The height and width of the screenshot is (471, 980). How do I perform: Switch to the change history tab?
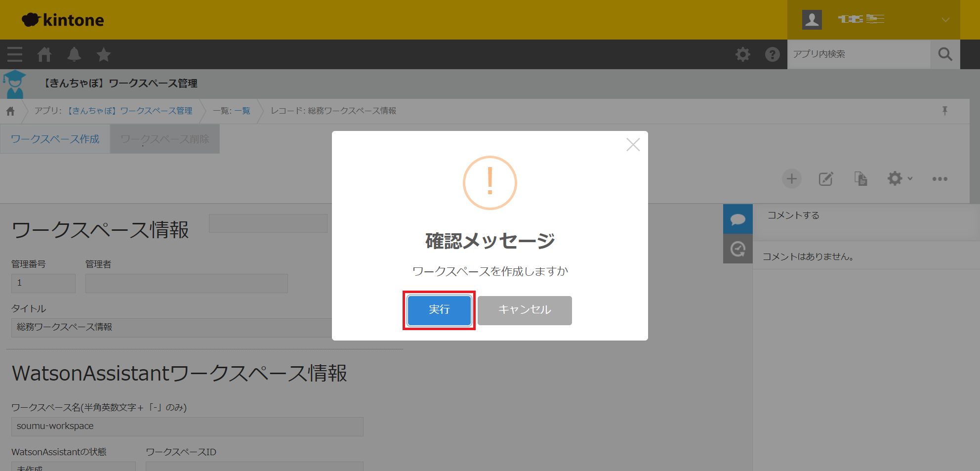[x=737, y=249]
